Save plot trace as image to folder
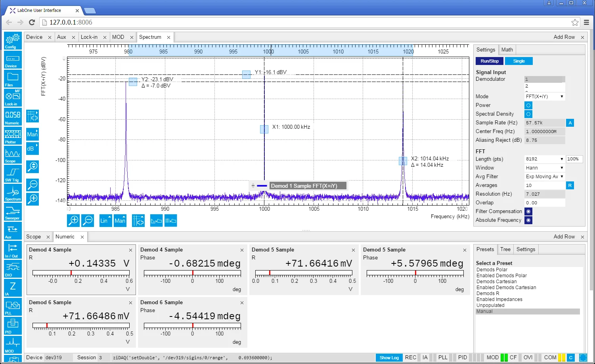 [156, 221]
